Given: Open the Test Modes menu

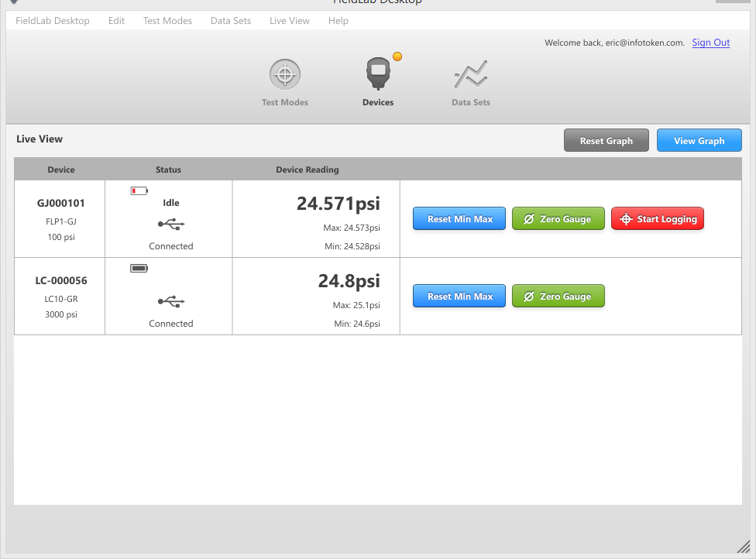Looking at the screenshot, I should click(x=167, y=21).
